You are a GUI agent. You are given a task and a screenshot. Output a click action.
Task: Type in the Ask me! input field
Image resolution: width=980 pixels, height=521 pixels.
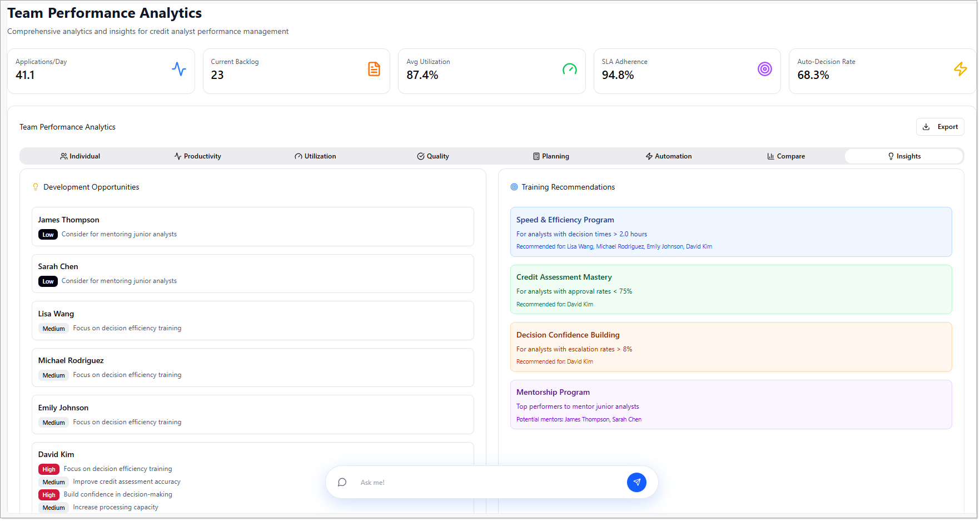(x=489, y=482)
